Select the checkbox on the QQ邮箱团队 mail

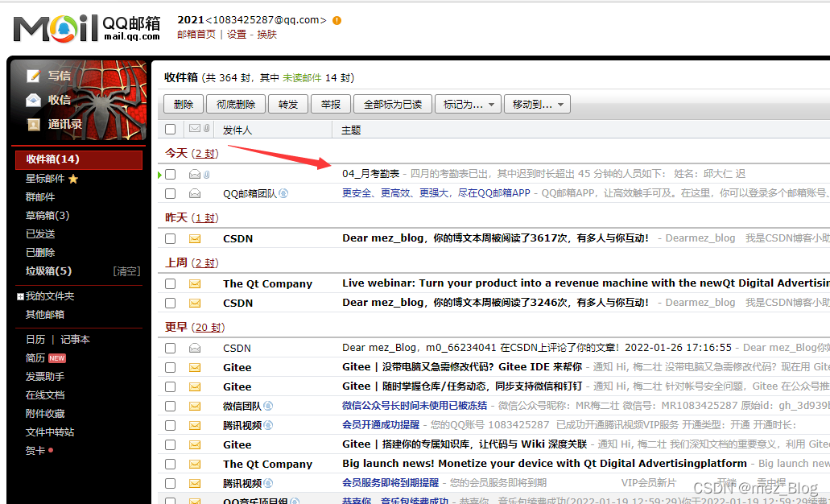(x=171, y=194)
